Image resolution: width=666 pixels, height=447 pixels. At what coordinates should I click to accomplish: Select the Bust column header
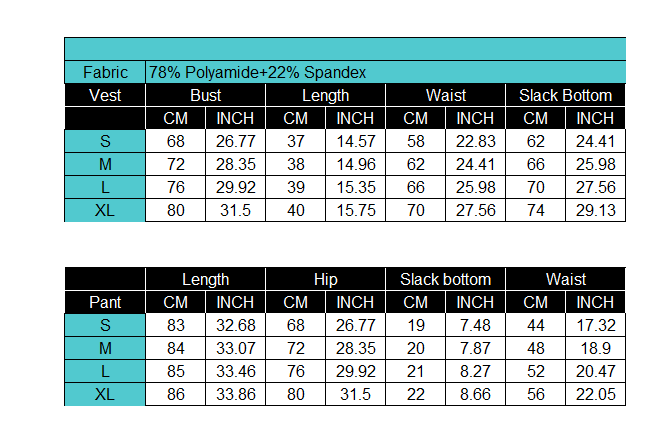[x=206, y=95]
